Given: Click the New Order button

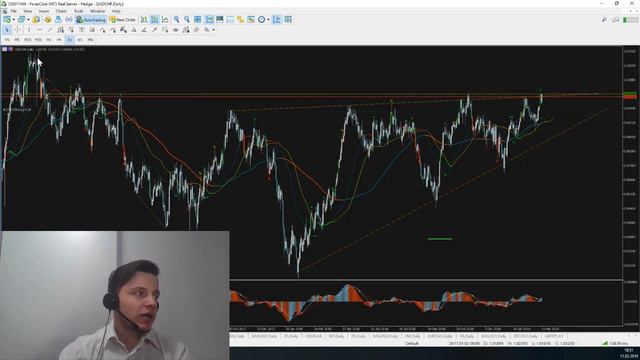Looking at the screenshot, I should coord(122,20).
